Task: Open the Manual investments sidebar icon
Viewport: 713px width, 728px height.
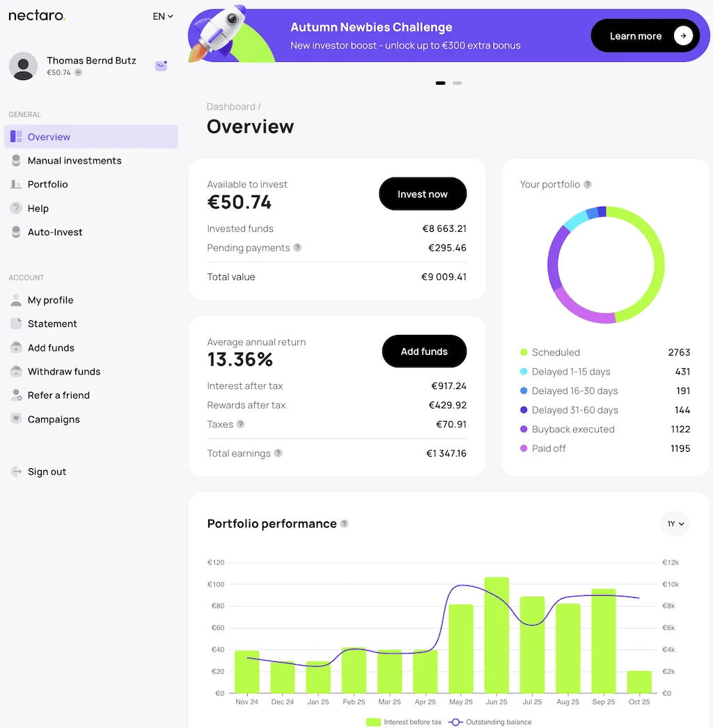Action: 15,160
